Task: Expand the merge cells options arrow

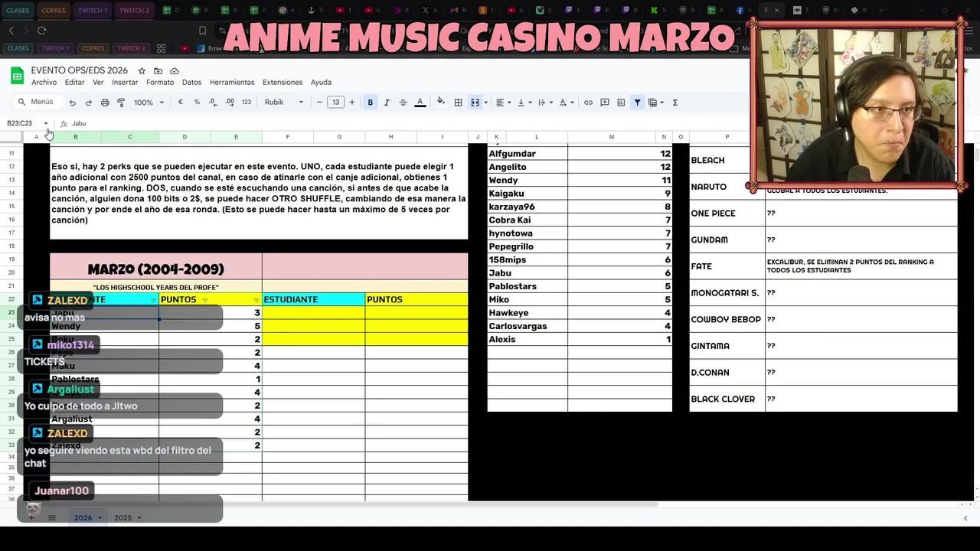Action: click(485, 103)
